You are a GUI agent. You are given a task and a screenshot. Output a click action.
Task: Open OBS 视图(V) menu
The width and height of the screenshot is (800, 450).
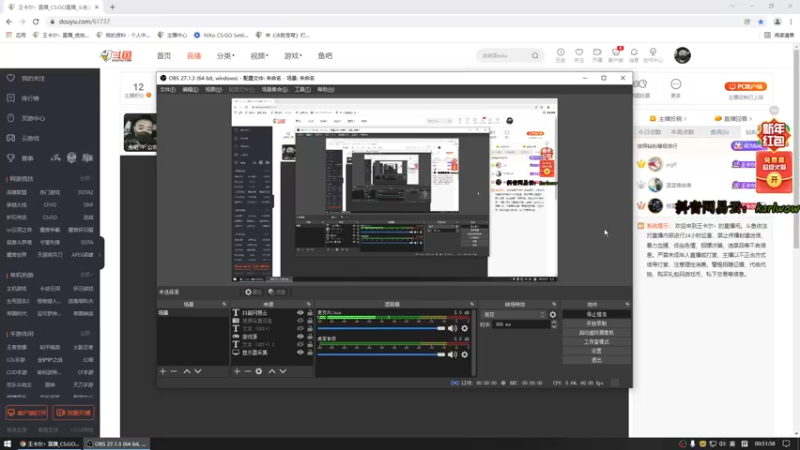(214, 90)
